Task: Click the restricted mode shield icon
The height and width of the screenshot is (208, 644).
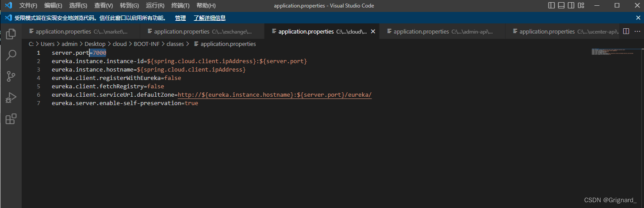Action: [8, 18]
